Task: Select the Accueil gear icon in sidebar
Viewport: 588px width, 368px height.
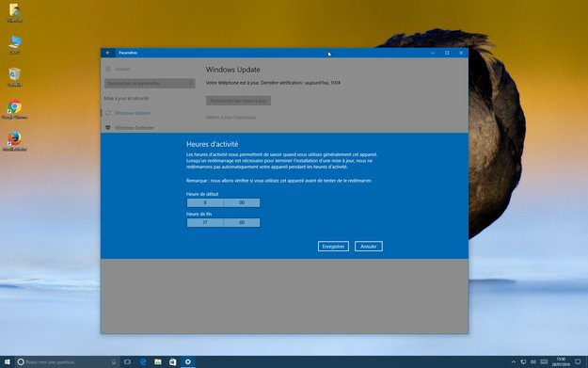Action: 108,69
